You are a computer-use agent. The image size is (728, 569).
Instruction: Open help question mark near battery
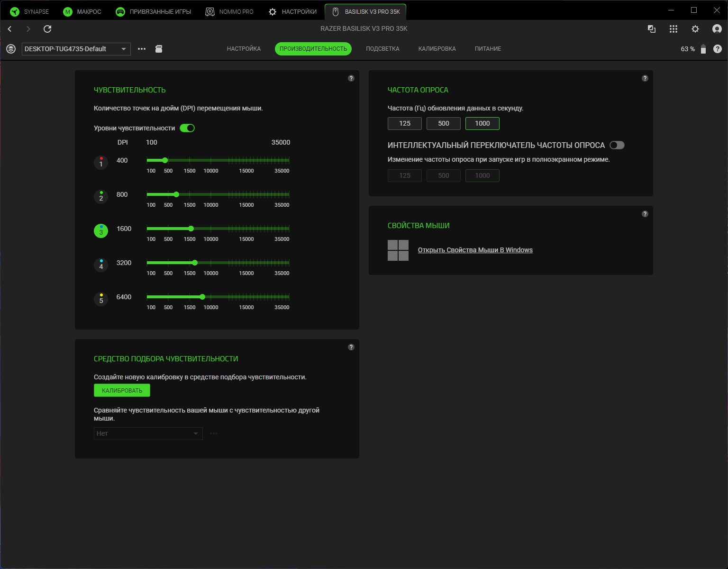click(718, 49)
